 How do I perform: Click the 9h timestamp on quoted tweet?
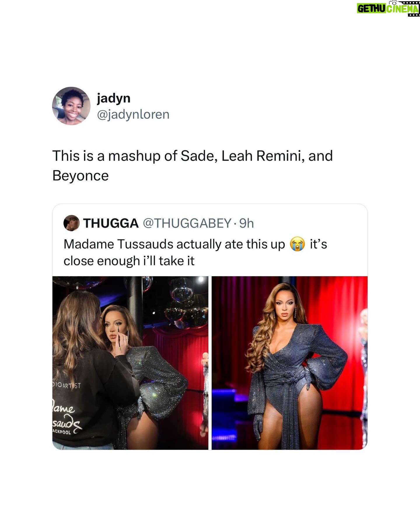click(x=246, y=224)
